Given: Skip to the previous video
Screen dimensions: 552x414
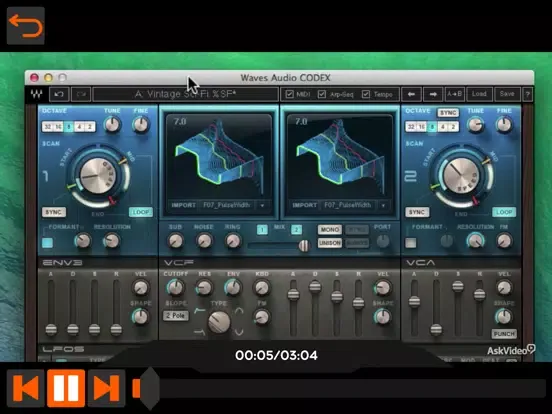Looking at the screenshot, I should coord(26,388).
